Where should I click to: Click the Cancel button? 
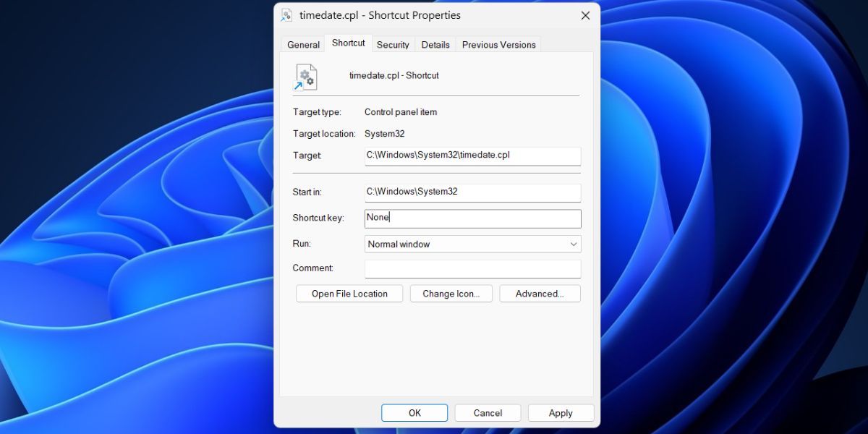488,413
